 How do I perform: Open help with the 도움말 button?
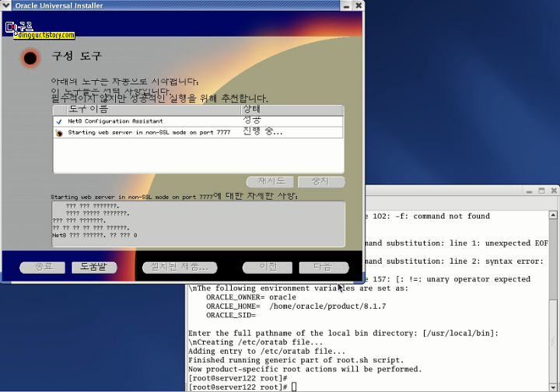94,267
